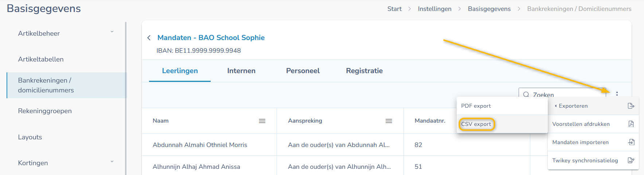Go to Instellingen in breadcrumb

(x=434, y=9)
